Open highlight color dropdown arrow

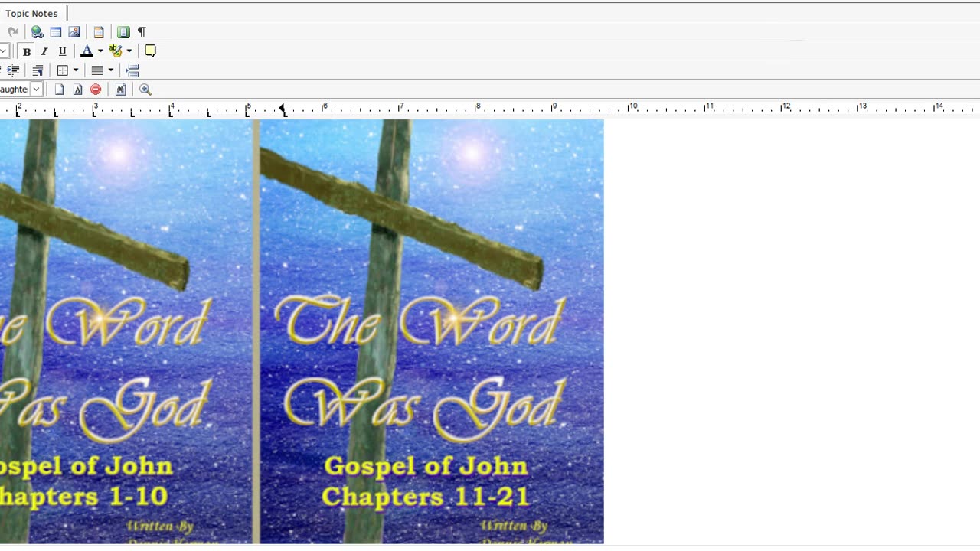(x=129, y=51)
